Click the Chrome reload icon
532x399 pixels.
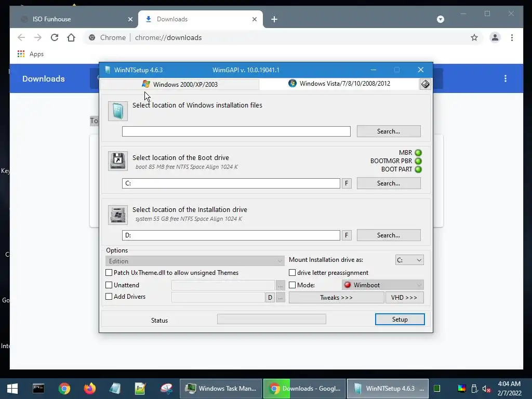[54, 37]
